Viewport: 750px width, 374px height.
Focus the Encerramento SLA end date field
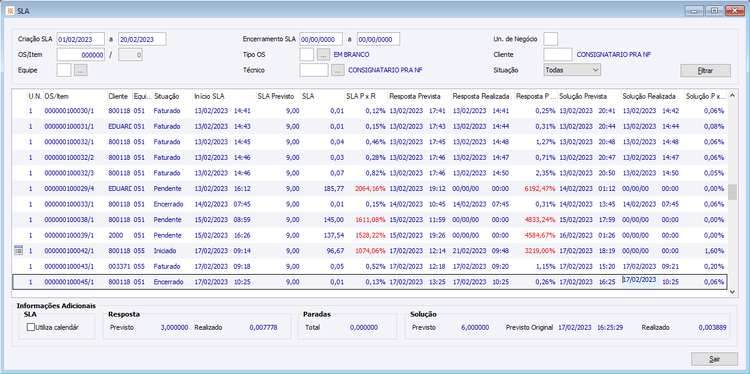[x=378, y=39]
